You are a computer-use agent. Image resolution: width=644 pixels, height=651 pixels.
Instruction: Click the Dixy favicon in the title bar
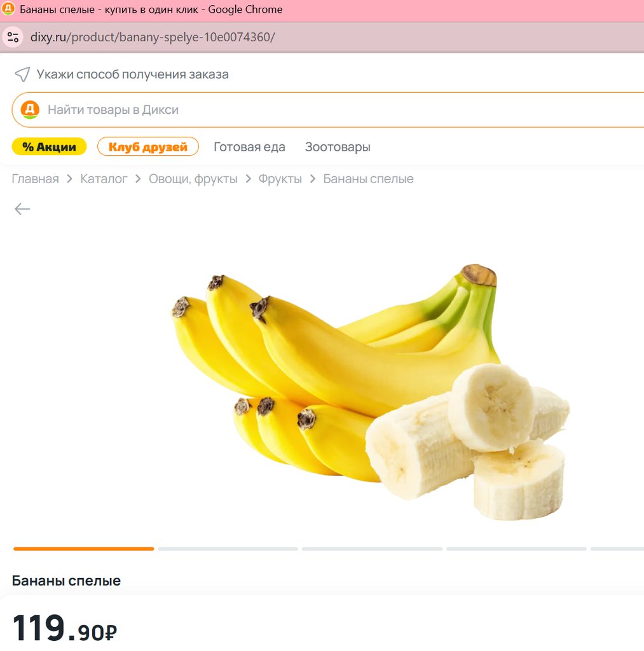[8, 10]
